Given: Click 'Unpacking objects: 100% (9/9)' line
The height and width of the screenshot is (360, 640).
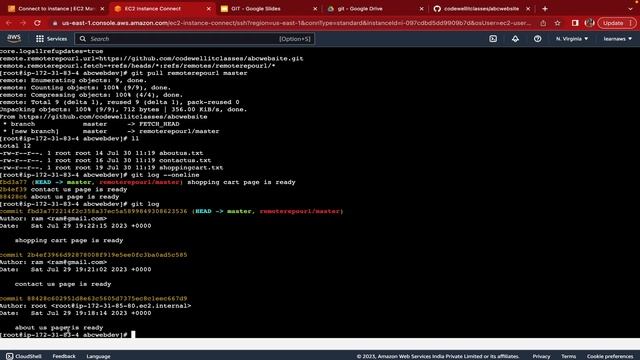Looking at the screenshot, I should pyautogui.click(x=124, y=109).
